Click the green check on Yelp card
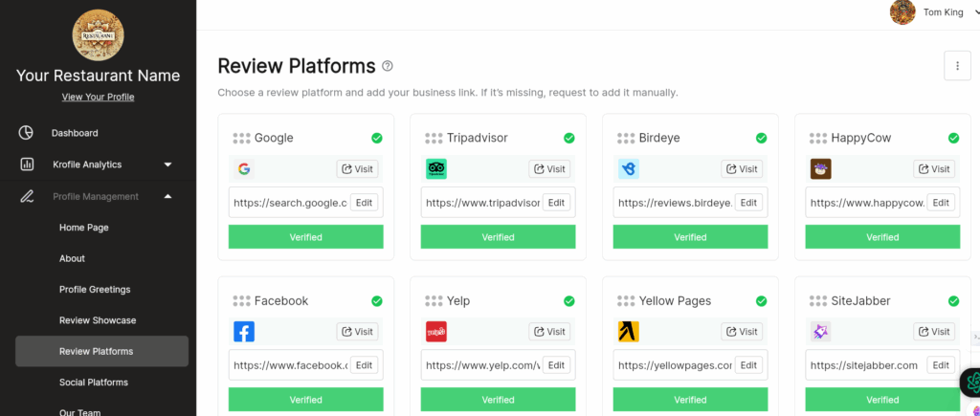 [568, 301]
